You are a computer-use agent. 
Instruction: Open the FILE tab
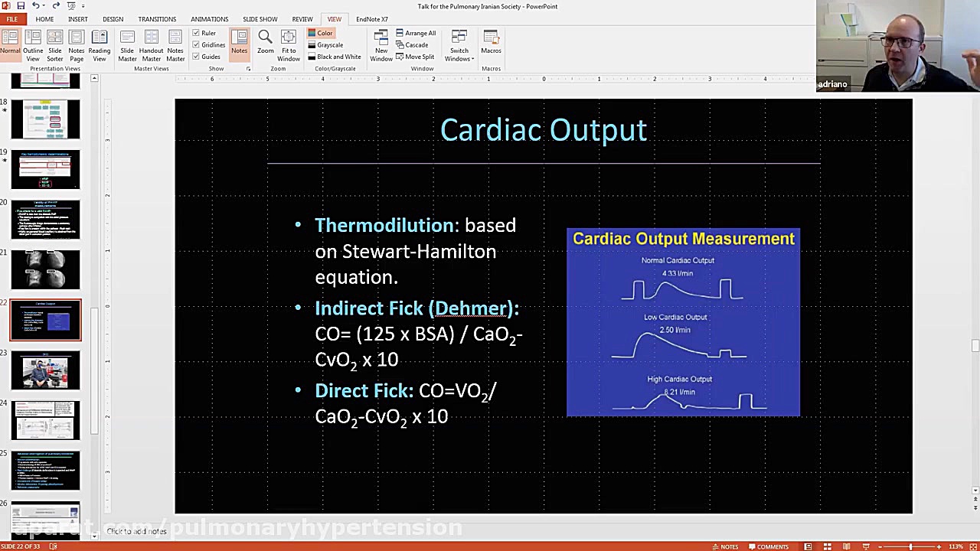point(11,19)
